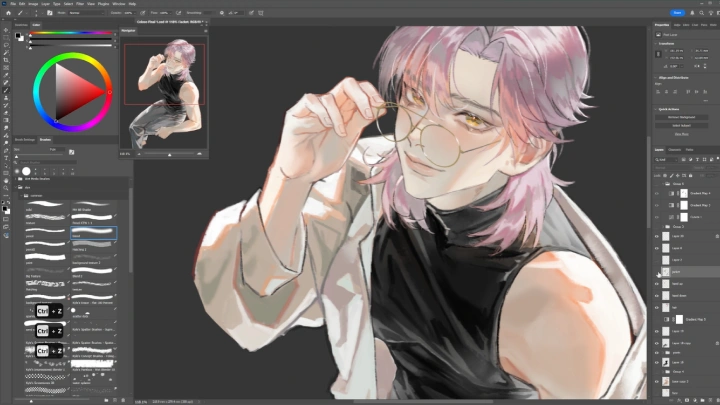Click the link width and height icon
720x405 pixels.
[658, 54]
